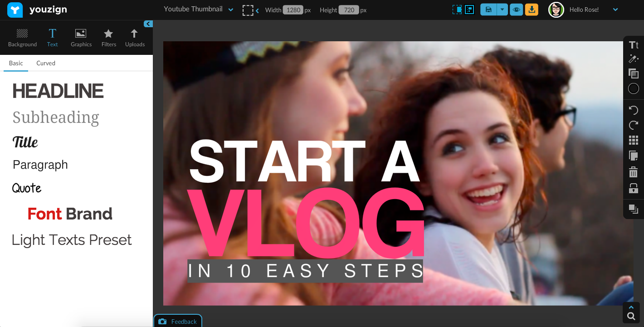The width and height of the screenshot is (644, 327).
Task: Select the Text tool tab
Action: pyautogui.click(x=53, y=38)
